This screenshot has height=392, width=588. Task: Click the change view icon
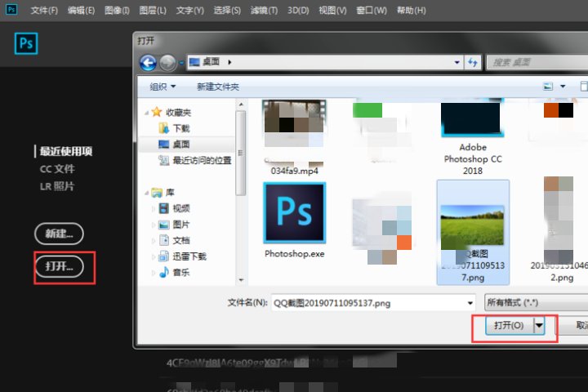click(x=548, y=87)
